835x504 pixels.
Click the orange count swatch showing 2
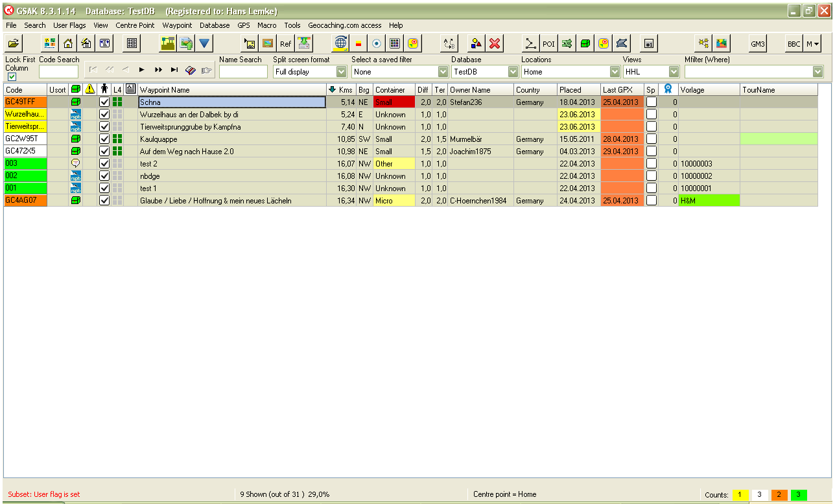coord(779,495)
